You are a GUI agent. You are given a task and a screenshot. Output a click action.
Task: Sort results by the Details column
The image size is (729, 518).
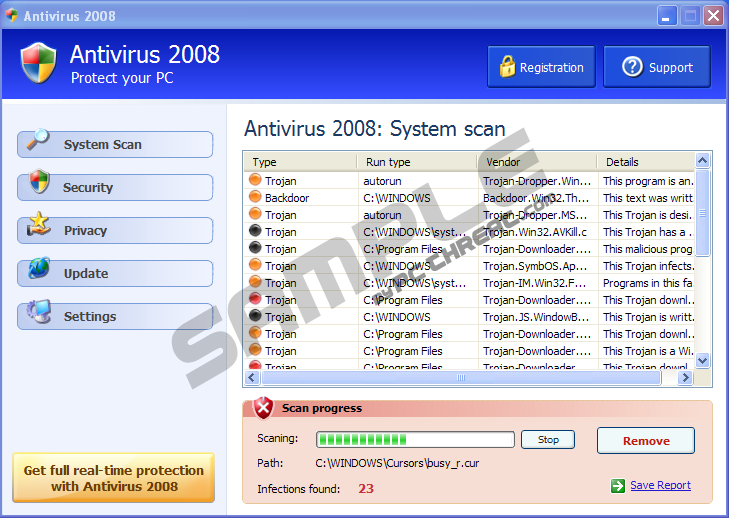coord(646,162)
